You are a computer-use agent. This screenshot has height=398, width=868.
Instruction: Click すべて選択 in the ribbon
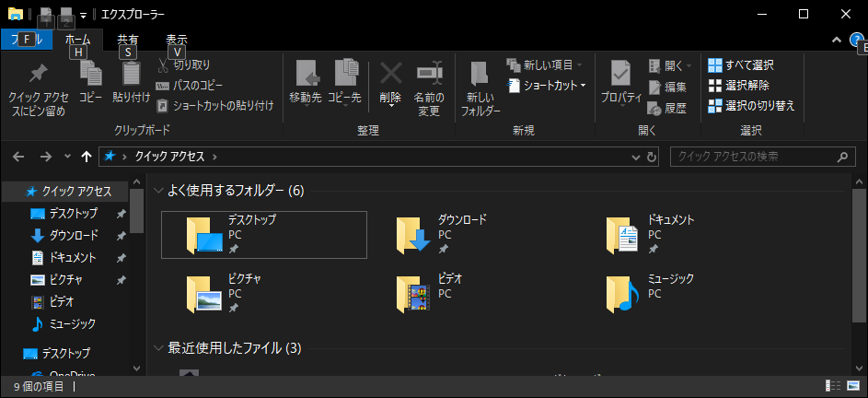tap(741, 65)
